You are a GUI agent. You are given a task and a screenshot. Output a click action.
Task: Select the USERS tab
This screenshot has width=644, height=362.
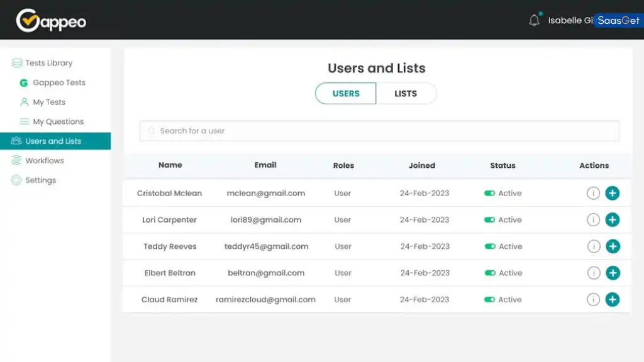coord(345,93)
